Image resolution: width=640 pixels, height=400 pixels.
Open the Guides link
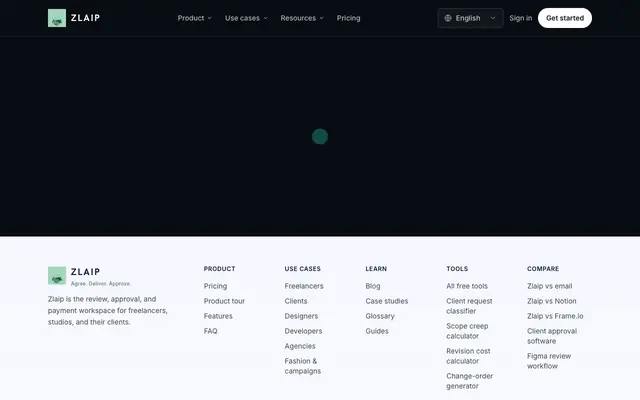(377, 331)
